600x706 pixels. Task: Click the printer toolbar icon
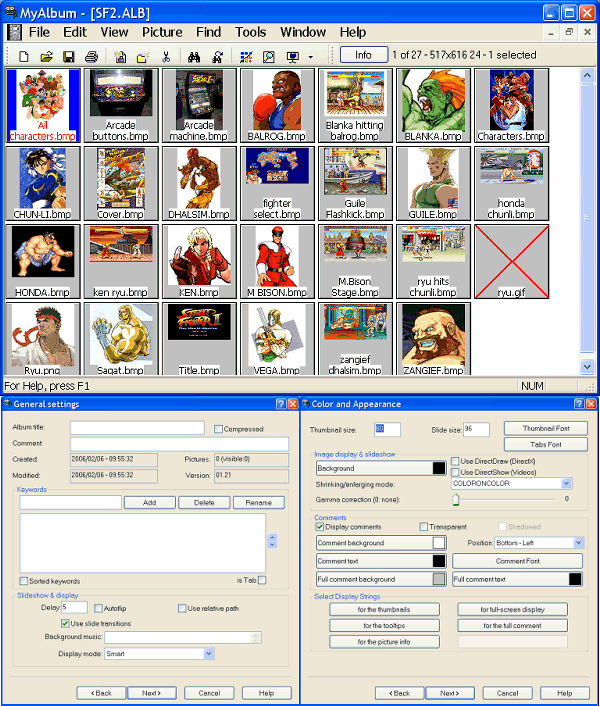[91, 57]
